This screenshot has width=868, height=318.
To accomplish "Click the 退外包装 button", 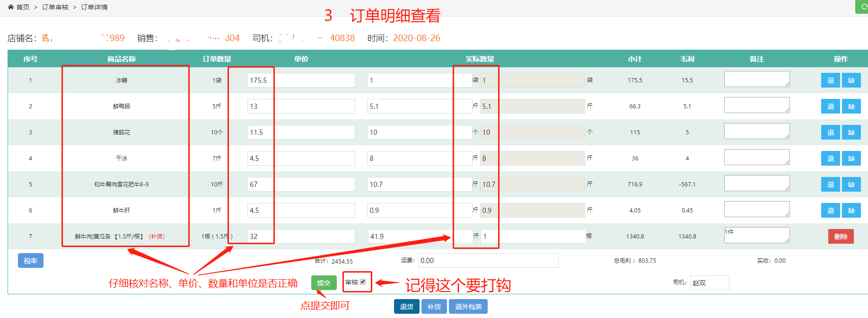I will coord(468,307).
